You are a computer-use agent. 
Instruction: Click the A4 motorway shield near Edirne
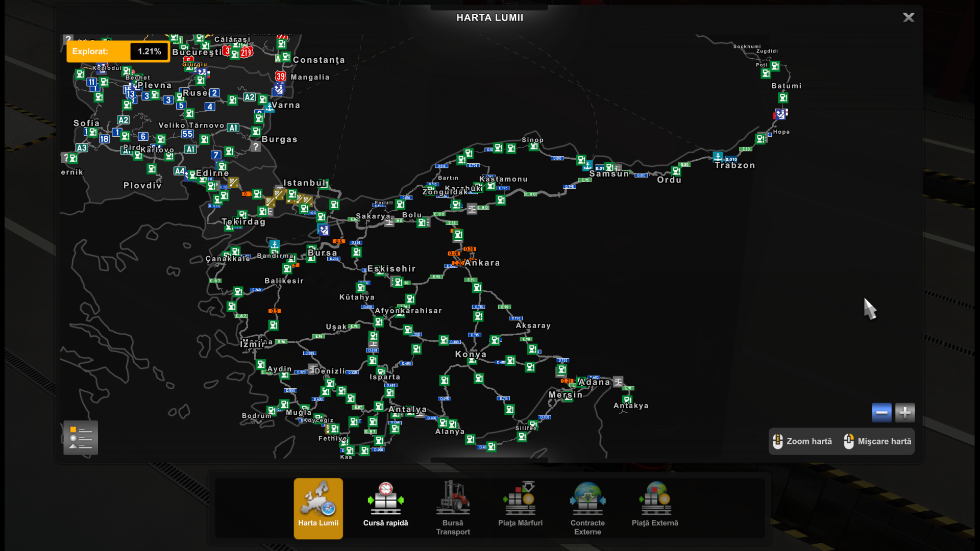pos(179,171)
